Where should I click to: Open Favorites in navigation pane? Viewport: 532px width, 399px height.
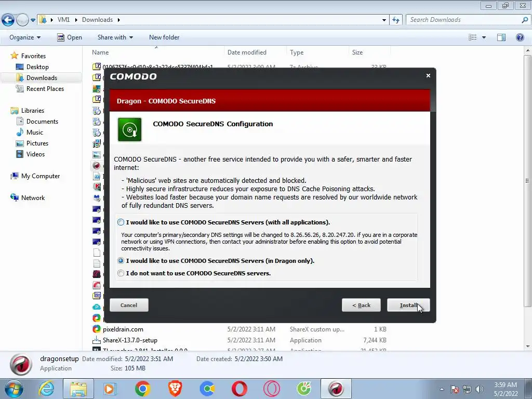click(x=33, y=56)
